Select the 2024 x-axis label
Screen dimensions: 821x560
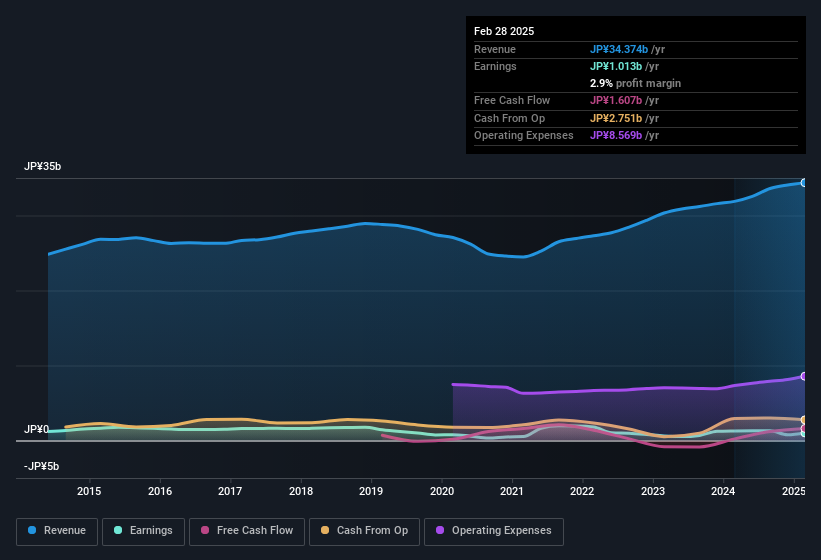click(x=723, y=491)
